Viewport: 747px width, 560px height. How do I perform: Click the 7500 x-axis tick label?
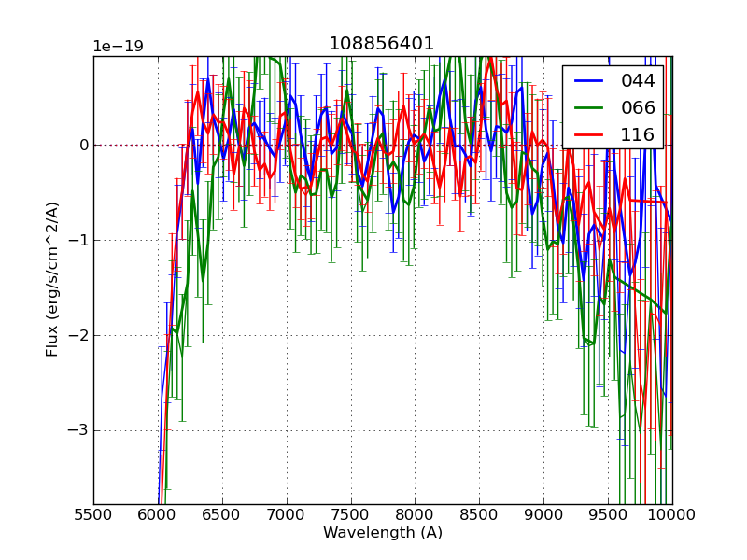(351, 514)
